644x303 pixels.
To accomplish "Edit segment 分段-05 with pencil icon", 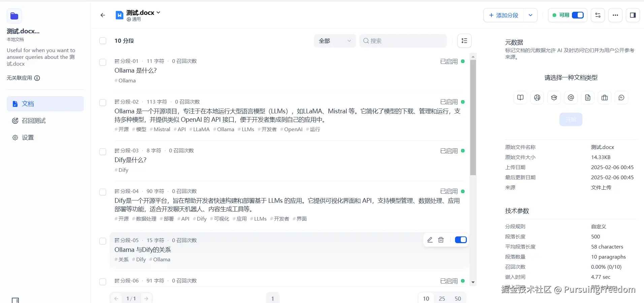I will [430, 240].
